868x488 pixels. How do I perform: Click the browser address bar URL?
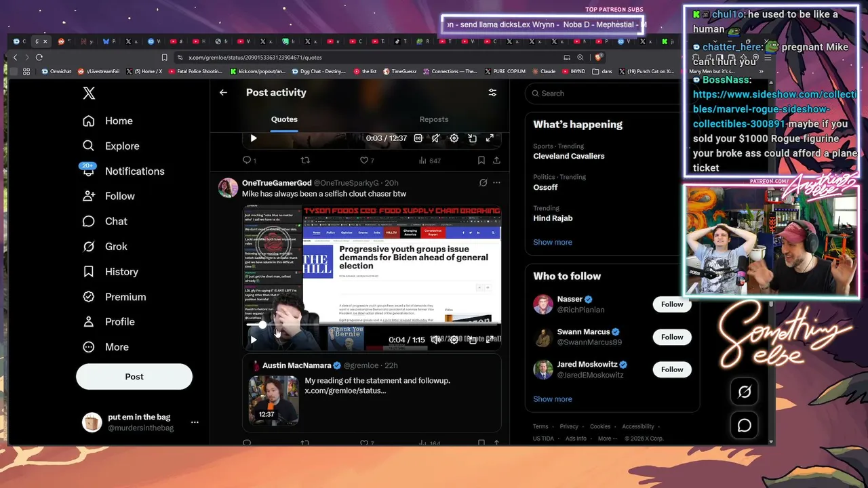pyautogui.click(x=255, y=58)
